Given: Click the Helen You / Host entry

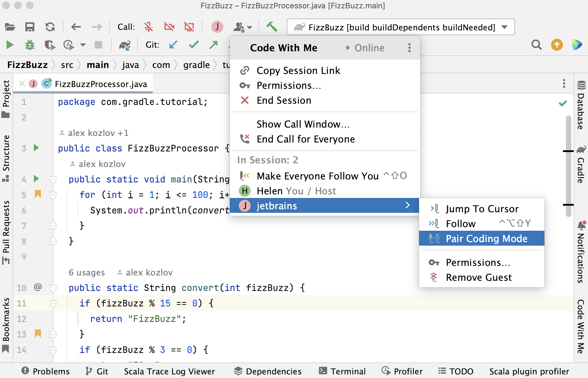Looking at the screenshot, I should [325, 191].
